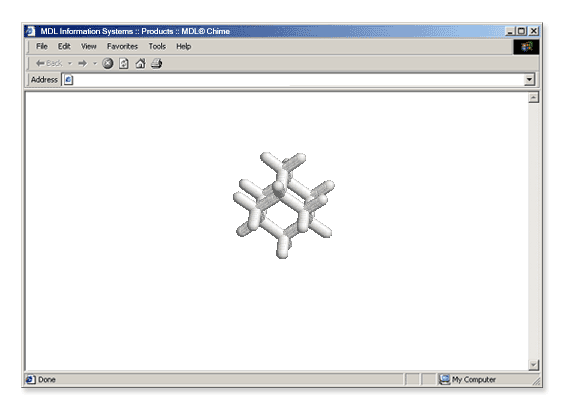The image size is (564, 411).
Task: Stop page loading with Stop icon
Action: (x=108, y=64)
